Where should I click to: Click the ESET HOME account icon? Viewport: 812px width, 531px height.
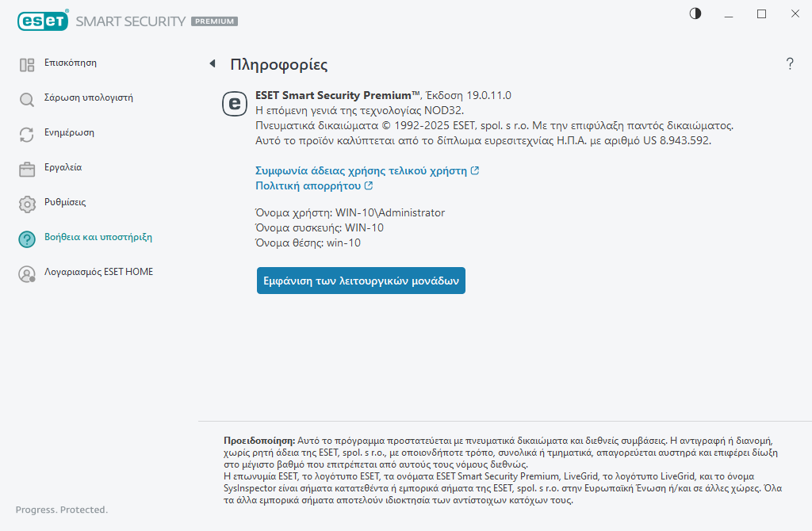click(27, 274)
